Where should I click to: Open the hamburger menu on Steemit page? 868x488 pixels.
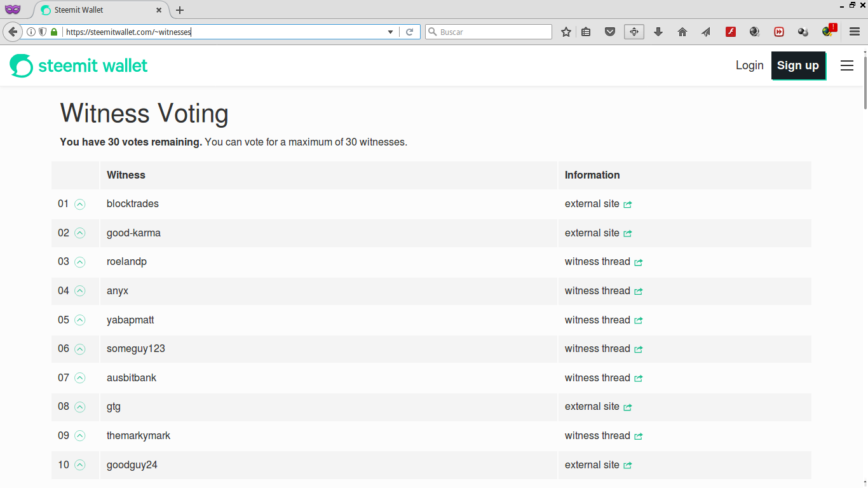coord(846,65)
